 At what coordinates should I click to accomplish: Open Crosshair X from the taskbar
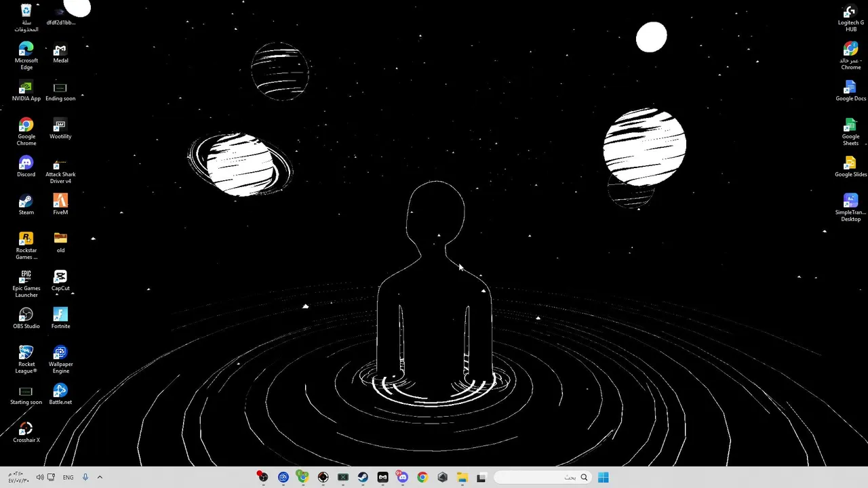pyautogui.click(x=323, y=477)
